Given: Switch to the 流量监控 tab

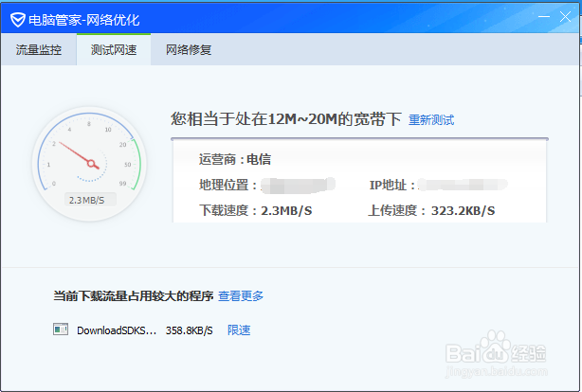Looking at the screenshot, I should (x=39, y=49).
